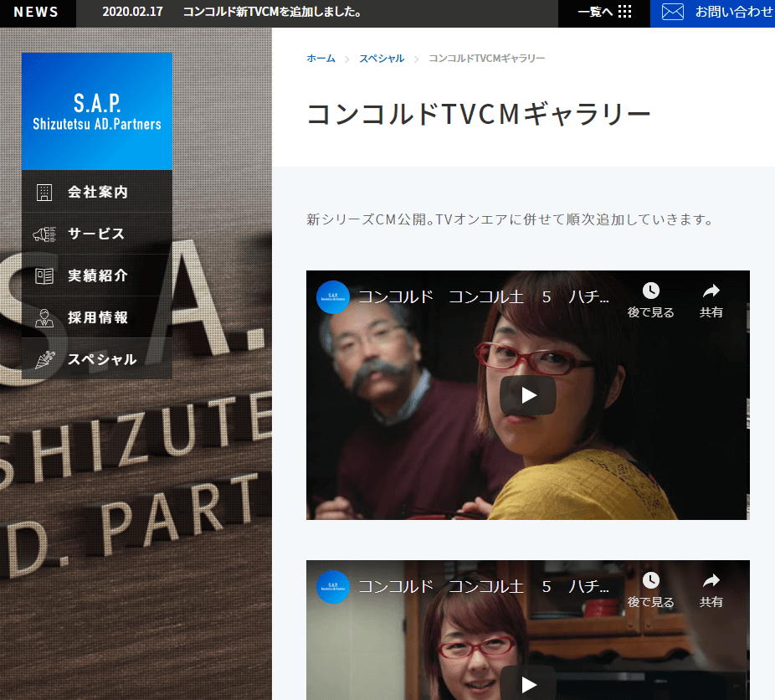
Task: Click the first video's clock watch-later icon
Action: click(650, 291)
